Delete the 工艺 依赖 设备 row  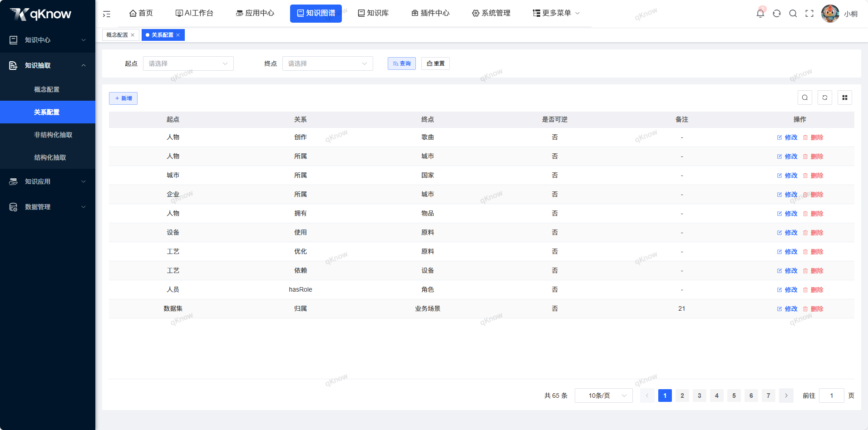813,271
